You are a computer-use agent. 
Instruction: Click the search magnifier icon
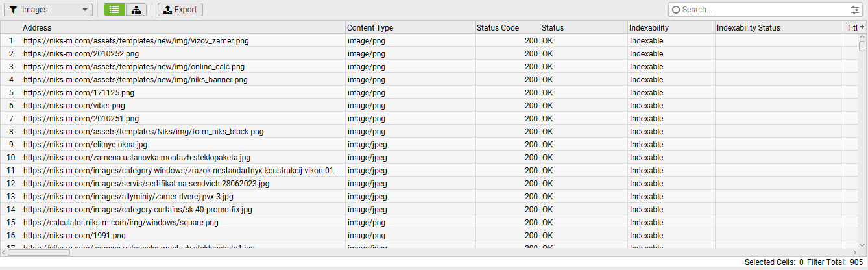pos(676,10)
